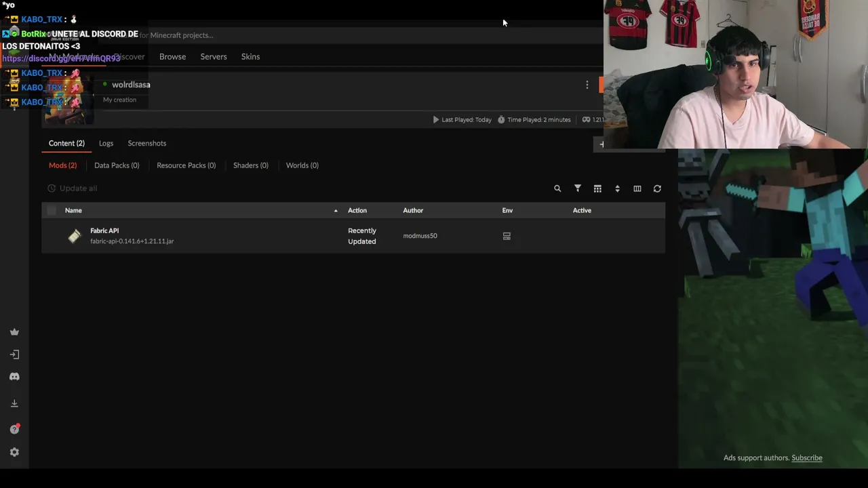Open the downloads icon in the sidebar

point(14,403)
